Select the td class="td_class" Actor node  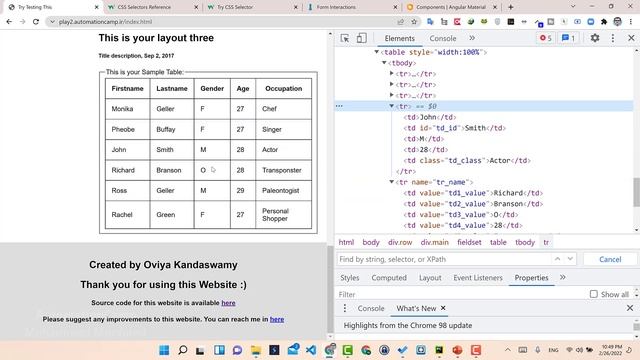467,160
